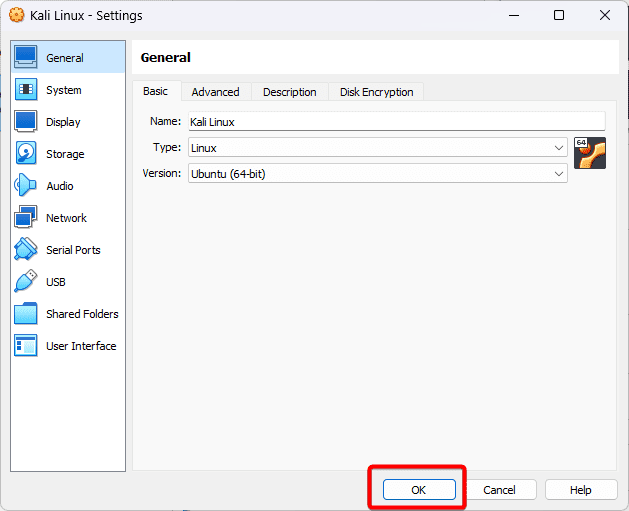Screen dimensions: 629x511
Task: Open the Version dropdown showing Ubuntu (64-bit)
Action: click(378, 174)
